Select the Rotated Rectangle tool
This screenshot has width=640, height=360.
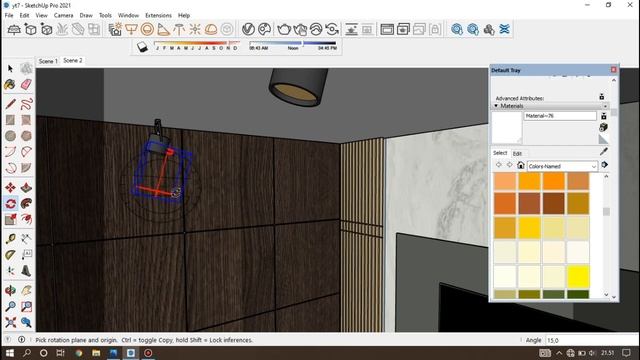[x=26, y=120]
